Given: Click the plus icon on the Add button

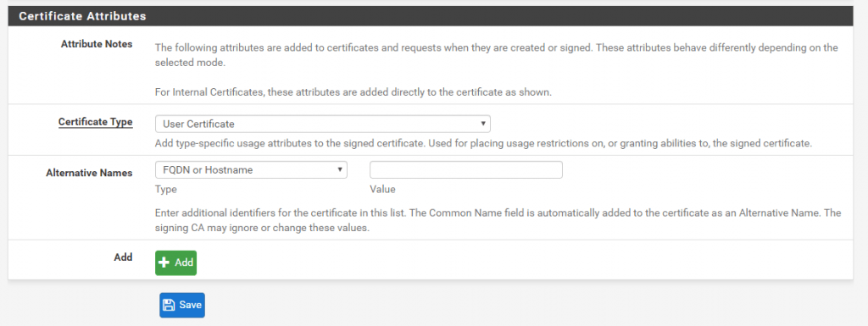Looking at the screenshot, I should (164, 263).
